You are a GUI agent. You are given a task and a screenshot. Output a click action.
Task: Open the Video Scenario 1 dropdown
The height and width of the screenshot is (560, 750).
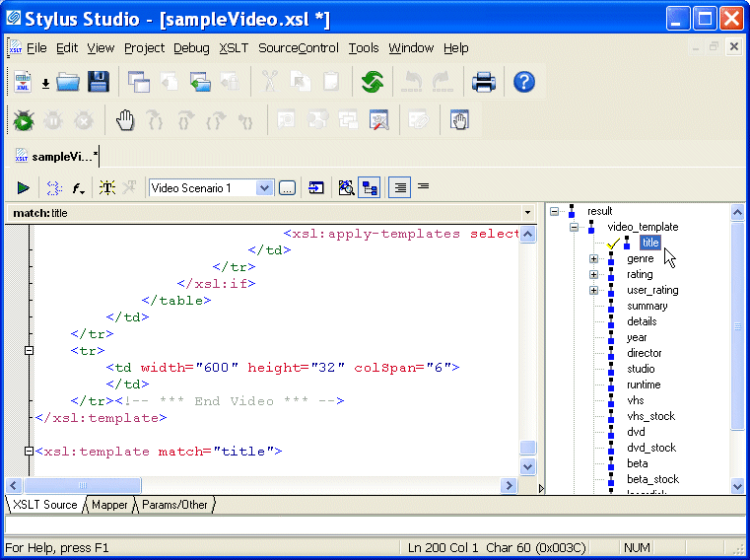(264, 187)
